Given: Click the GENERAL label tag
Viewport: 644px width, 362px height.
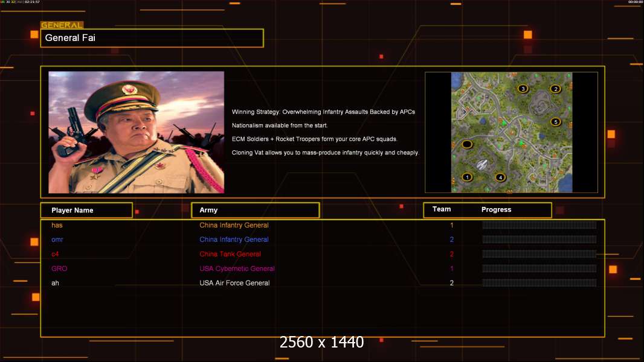Looking at the screenshot, I should [62, 25].
